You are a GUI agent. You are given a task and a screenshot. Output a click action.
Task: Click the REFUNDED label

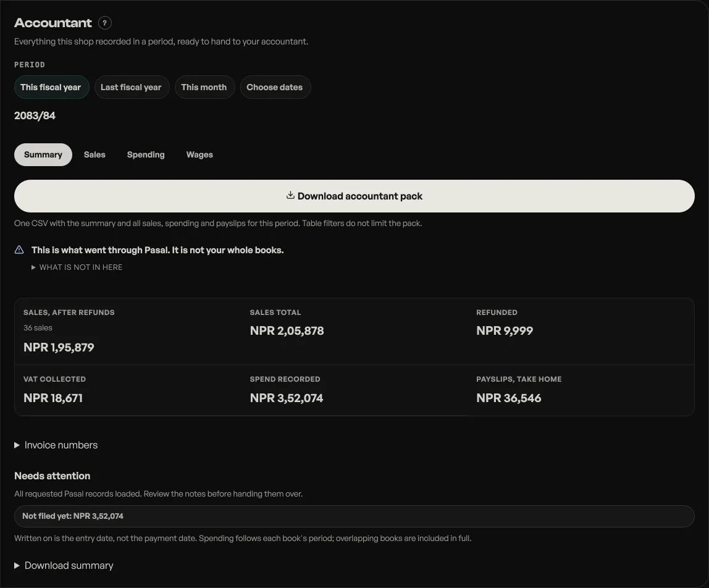[497, 313]
